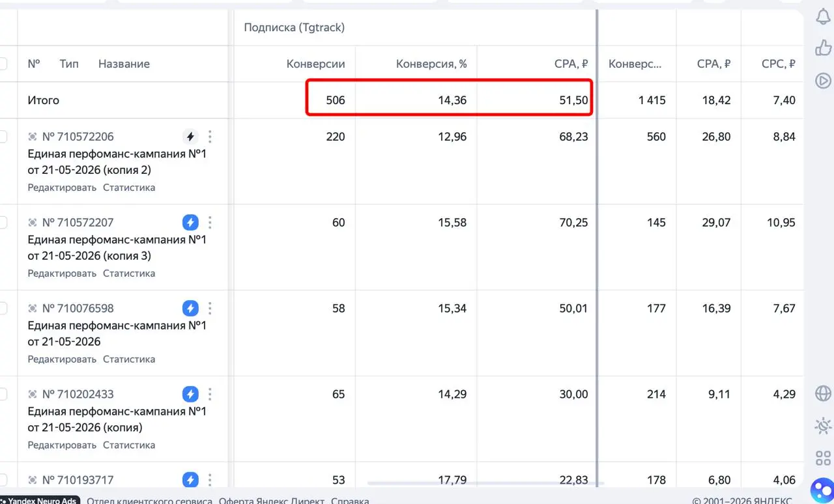Click the Yandex Neuro Ads badge

click(x=40, y=500)
